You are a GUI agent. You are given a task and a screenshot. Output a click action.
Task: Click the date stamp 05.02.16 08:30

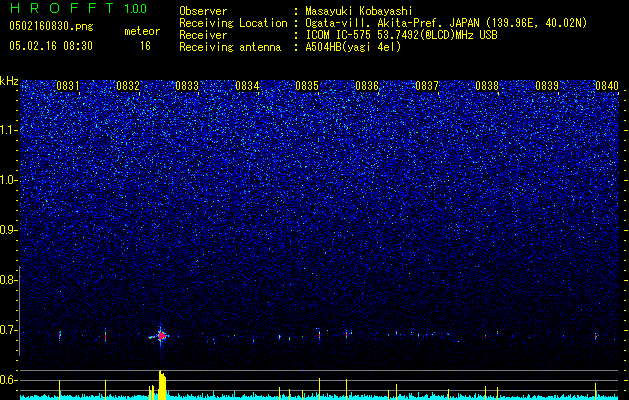pos(51,46)
